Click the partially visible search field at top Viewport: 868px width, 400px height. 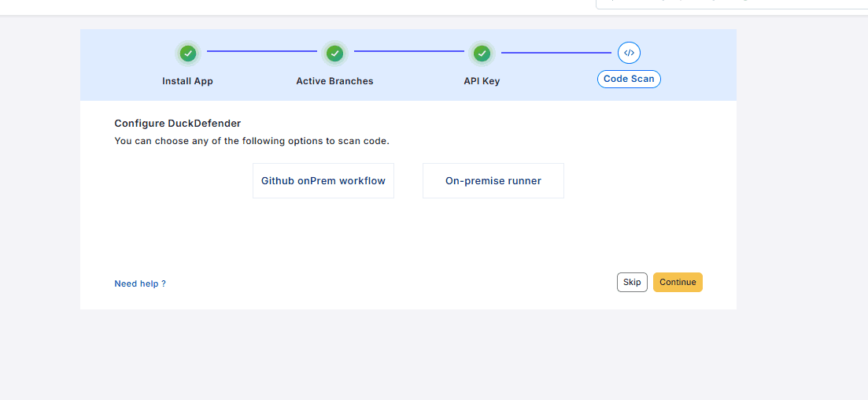click(732, 3)
